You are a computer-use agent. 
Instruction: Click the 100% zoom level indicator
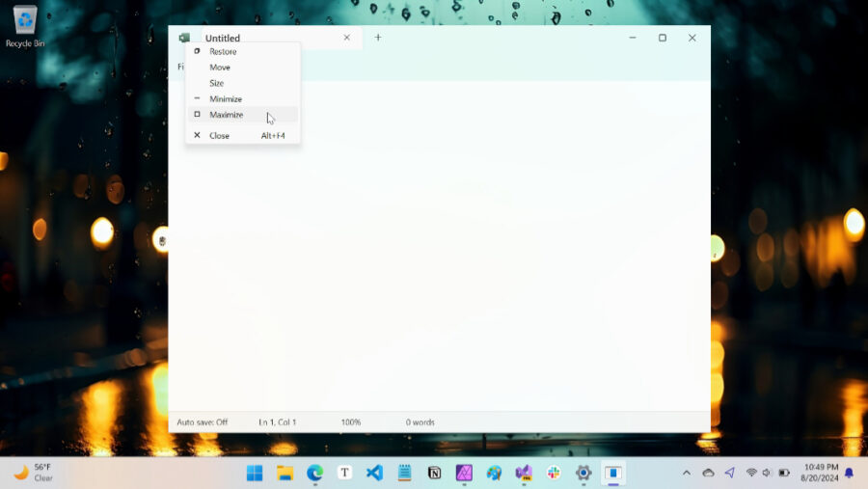pos(351,422)
